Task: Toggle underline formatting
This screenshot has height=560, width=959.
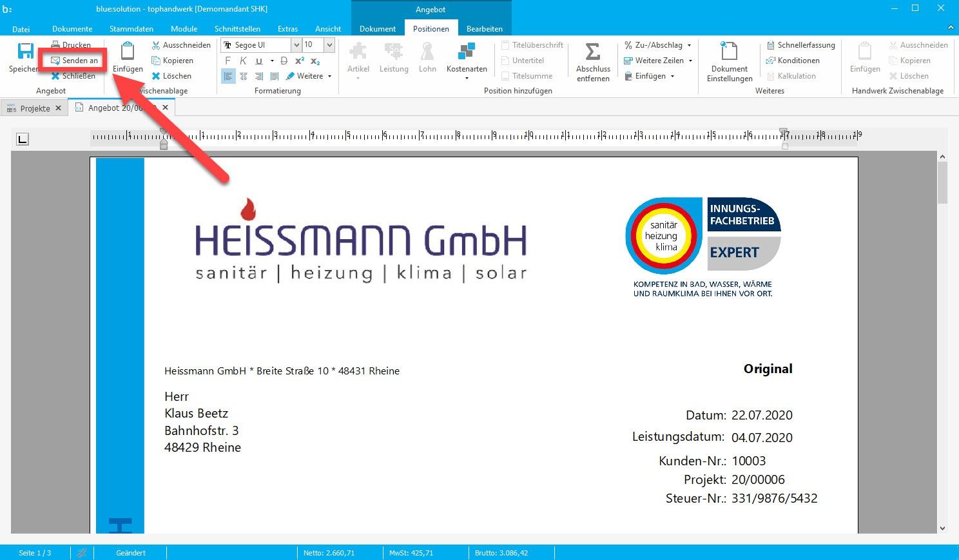Action: tap(258, 61)
